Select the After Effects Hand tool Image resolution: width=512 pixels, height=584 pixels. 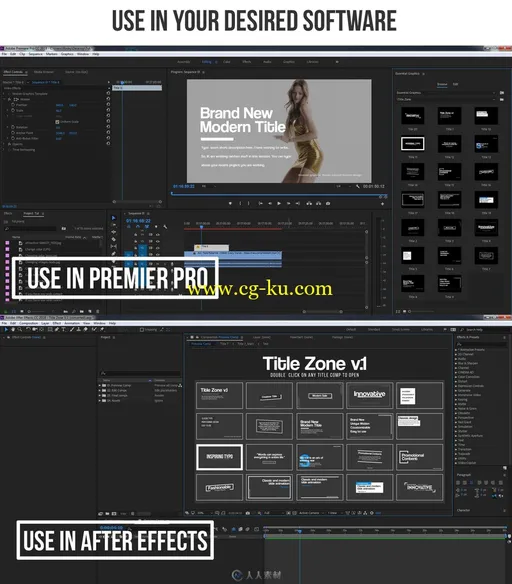point(13,330)
